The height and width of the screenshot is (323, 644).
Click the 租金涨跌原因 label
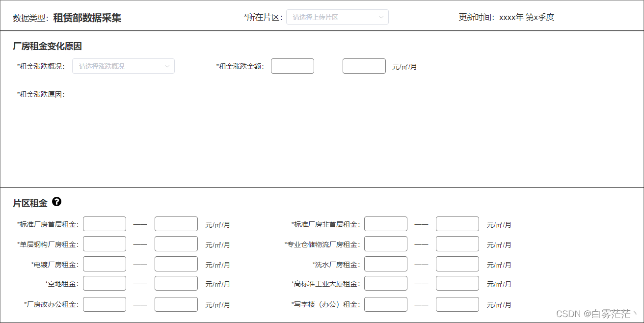point(41,94)
